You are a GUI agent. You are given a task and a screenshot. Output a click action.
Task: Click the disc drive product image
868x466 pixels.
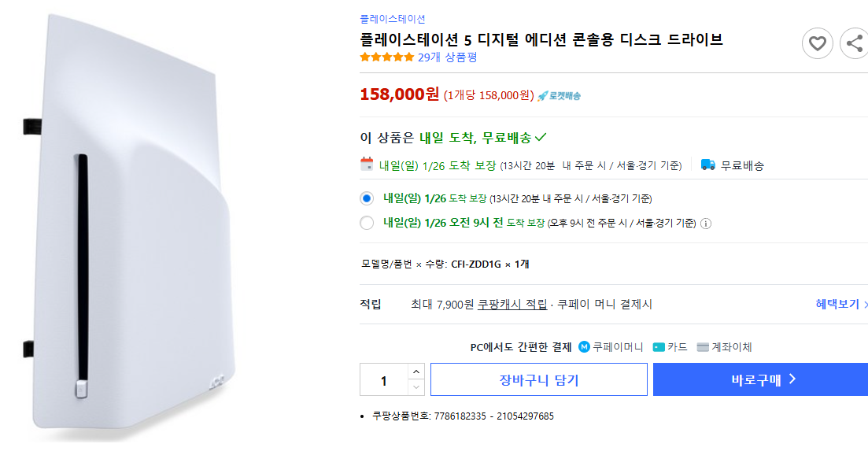tap(126, 228)
